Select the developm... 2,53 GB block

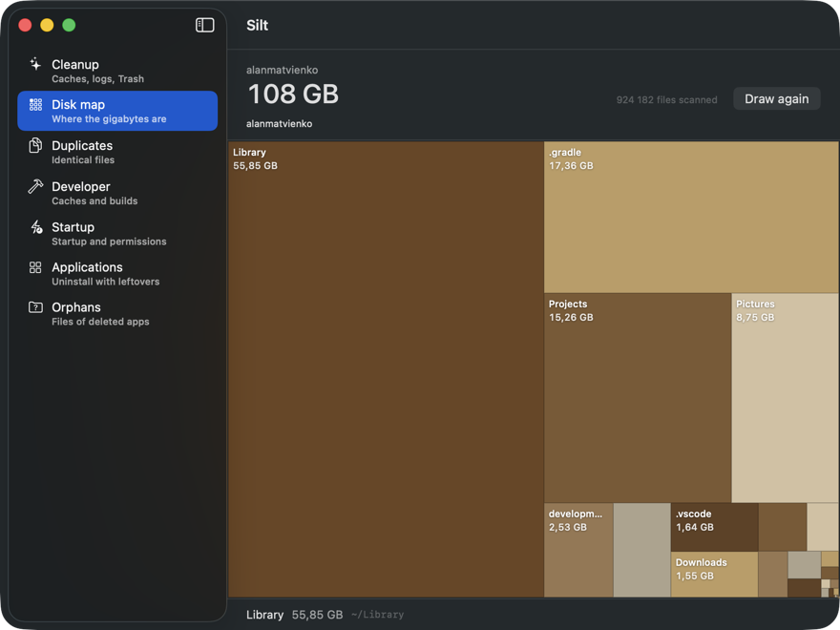pos(578,550)
